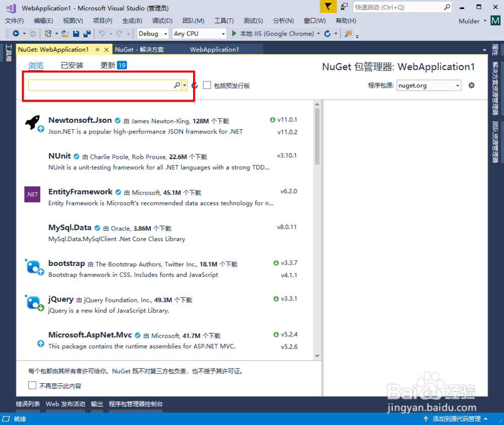The height and width of the screenshot is (425, 504).
Task: Switch to the 已安装 tab
Action: click(x=72, y=65)
